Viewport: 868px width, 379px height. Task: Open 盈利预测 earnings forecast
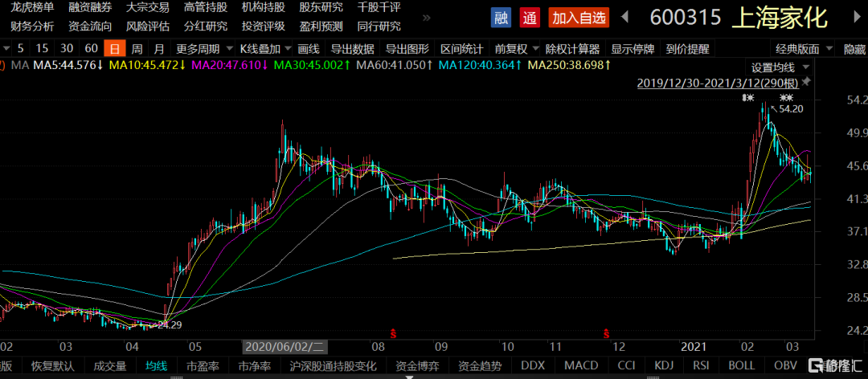(321, 26)
